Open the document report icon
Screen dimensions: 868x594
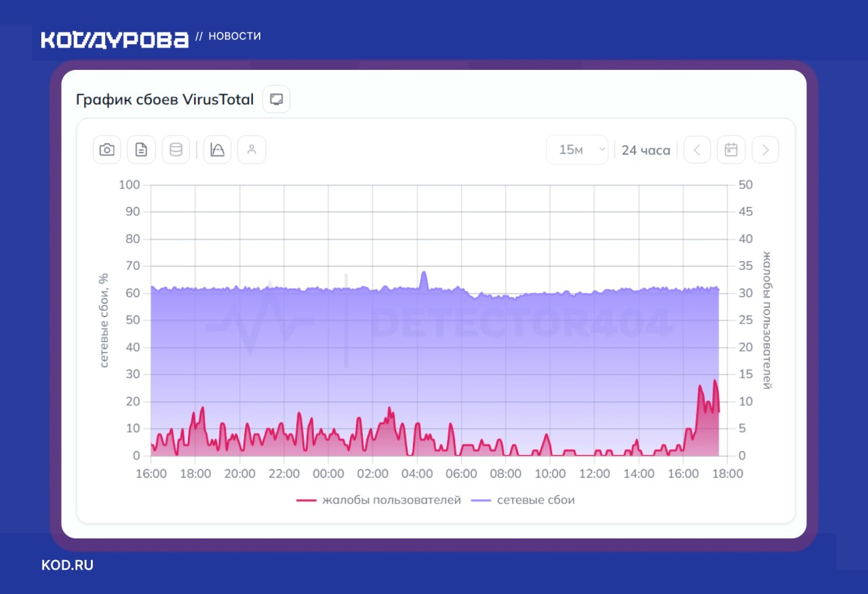click(x=141, y=150)
